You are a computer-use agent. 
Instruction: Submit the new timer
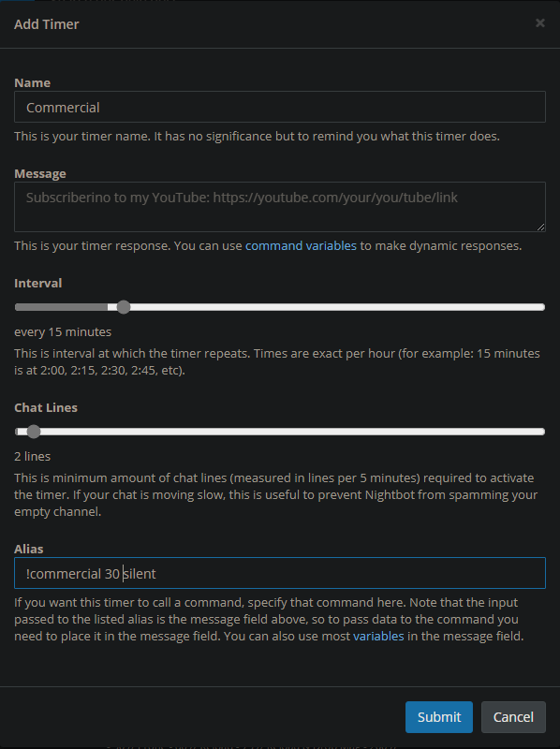tap(439, 717)
